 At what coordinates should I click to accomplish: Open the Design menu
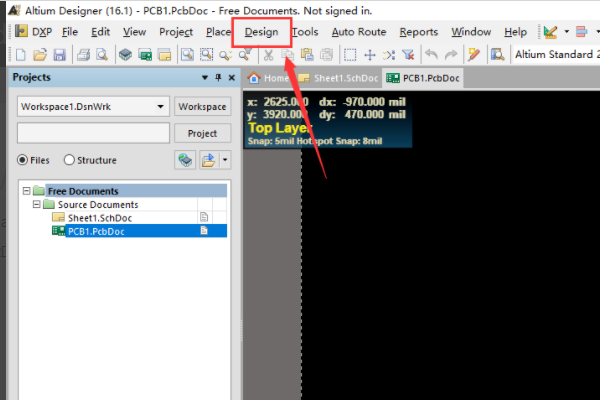pyautogui.click(x=261, y=32)
